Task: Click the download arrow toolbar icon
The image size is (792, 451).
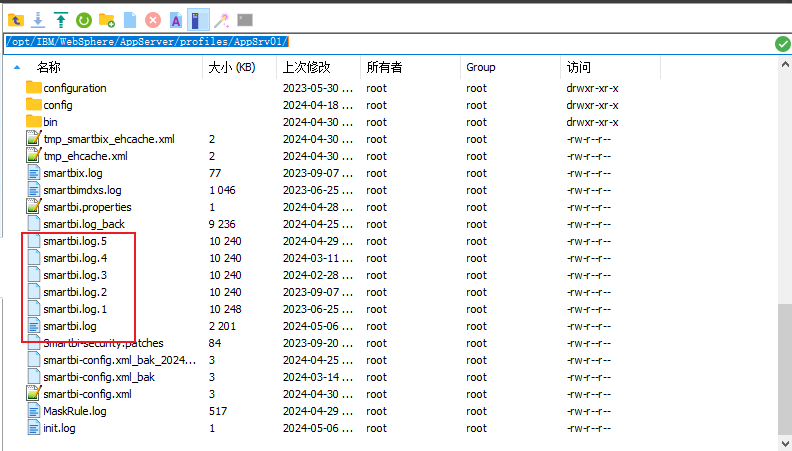Action: 38,20
